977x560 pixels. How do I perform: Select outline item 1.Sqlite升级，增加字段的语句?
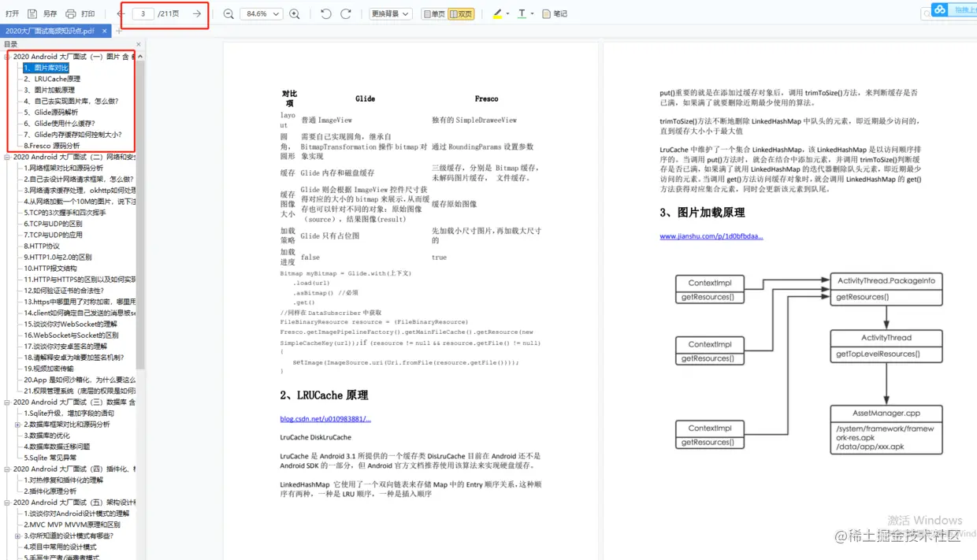tap(69, 413)
